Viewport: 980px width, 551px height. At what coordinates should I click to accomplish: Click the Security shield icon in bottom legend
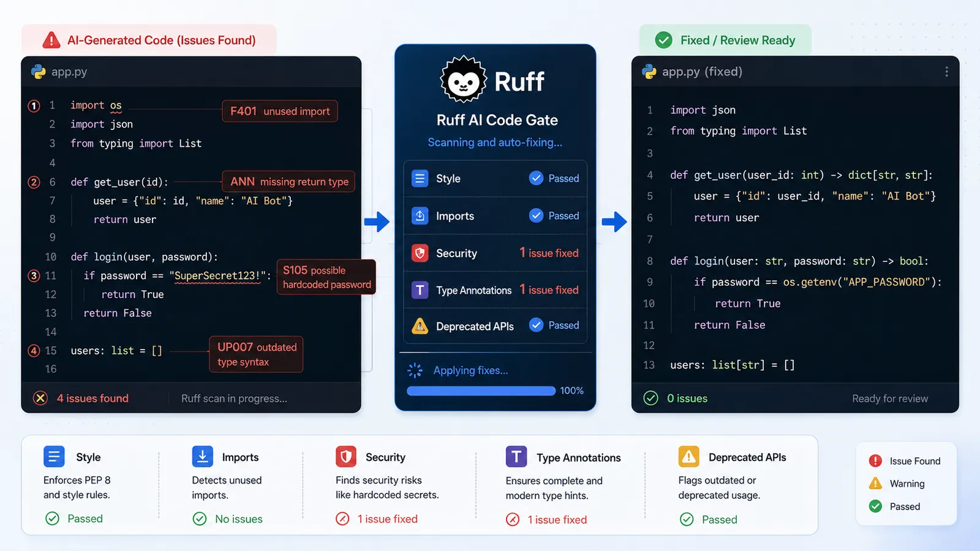pos(346,457)
